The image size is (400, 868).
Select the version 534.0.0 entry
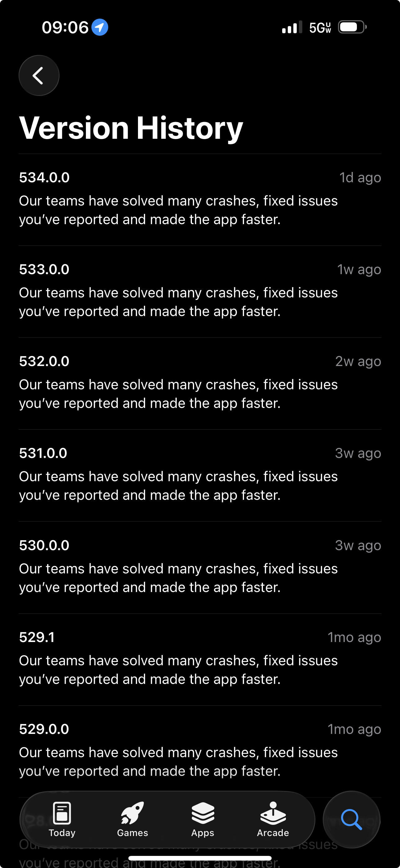pos(44,178)
